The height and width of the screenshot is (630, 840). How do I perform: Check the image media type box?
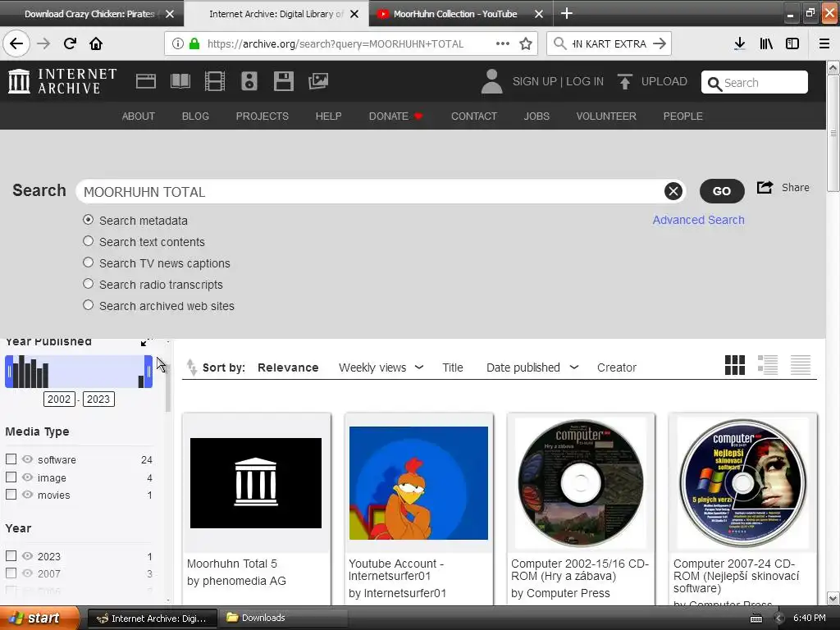click(x=11, y=477)
